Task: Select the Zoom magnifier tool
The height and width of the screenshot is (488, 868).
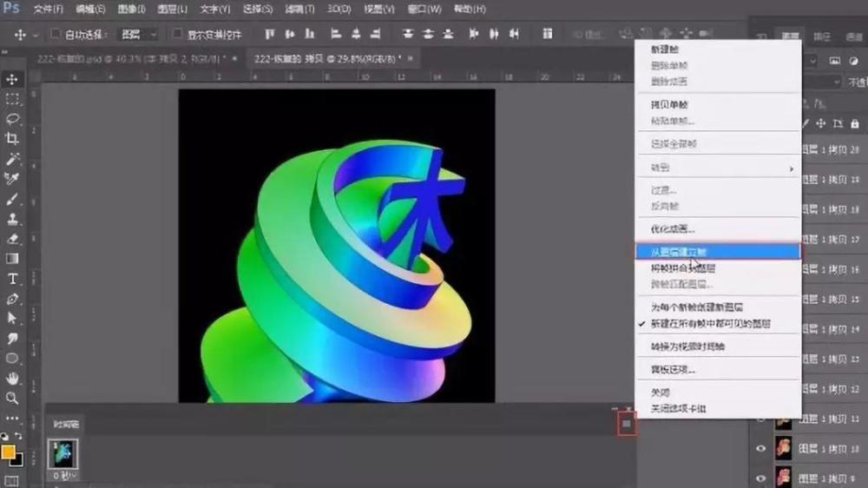Action: (13, 399)
